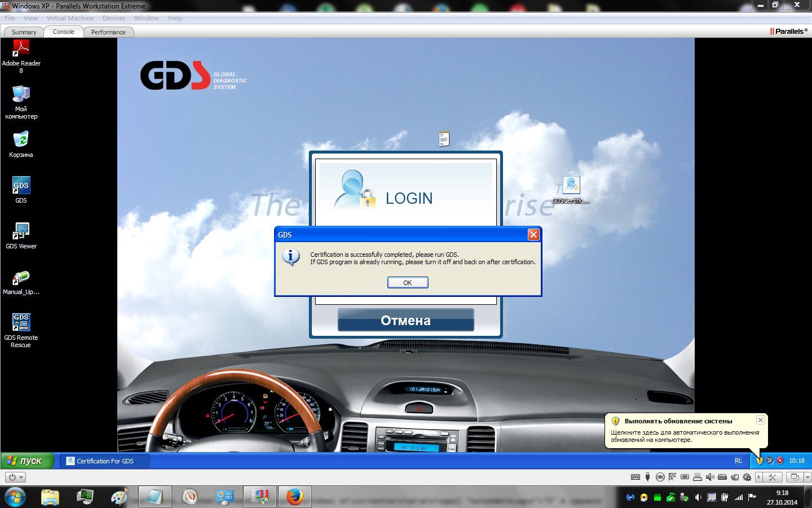The image size is (812, 508).
Task: Open the system monitor taskbar icon
Action: click(x=85, y=497)
